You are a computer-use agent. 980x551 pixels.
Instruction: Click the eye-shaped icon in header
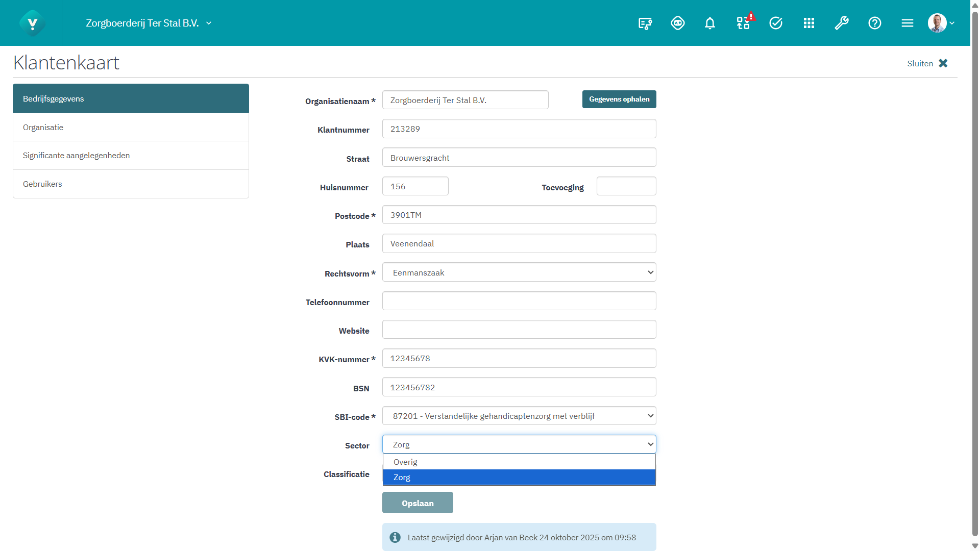[677, 23]
